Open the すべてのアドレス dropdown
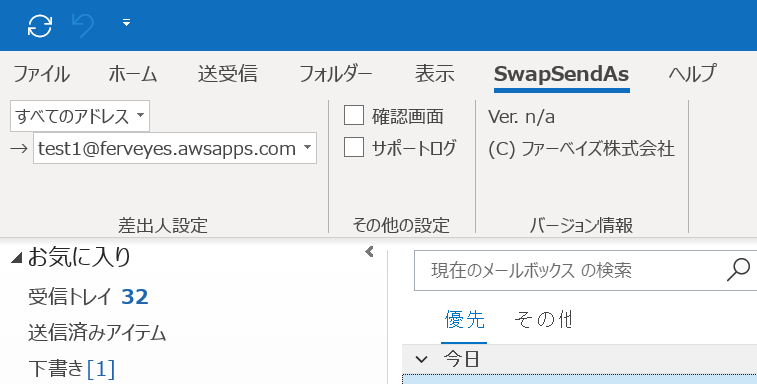Image resolution: width=757 pixels, height=384 pixels. (x=80, y=116)
